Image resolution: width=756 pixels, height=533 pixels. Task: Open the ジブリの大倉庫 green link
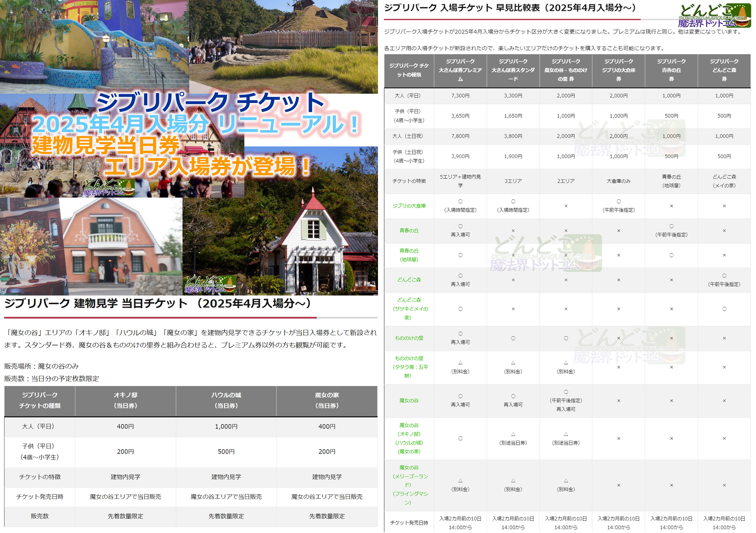click(409, 206)
